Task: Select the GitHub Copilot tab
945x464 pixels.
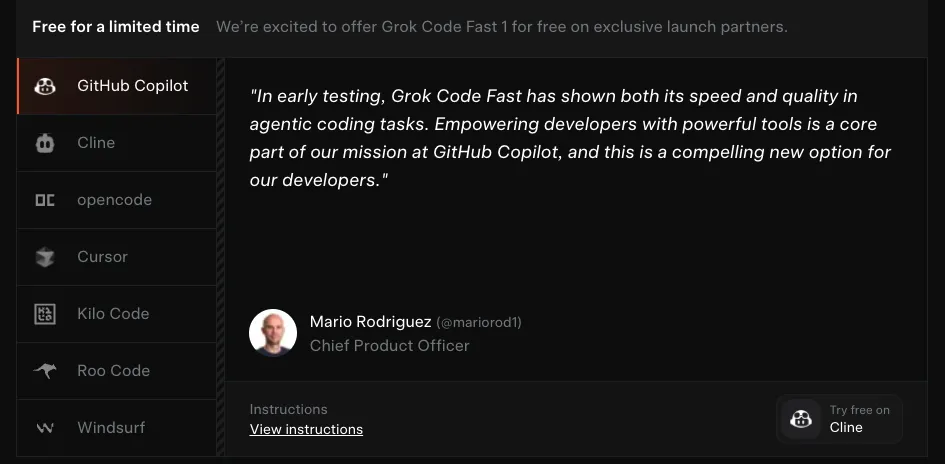Action: click(132, 86)
